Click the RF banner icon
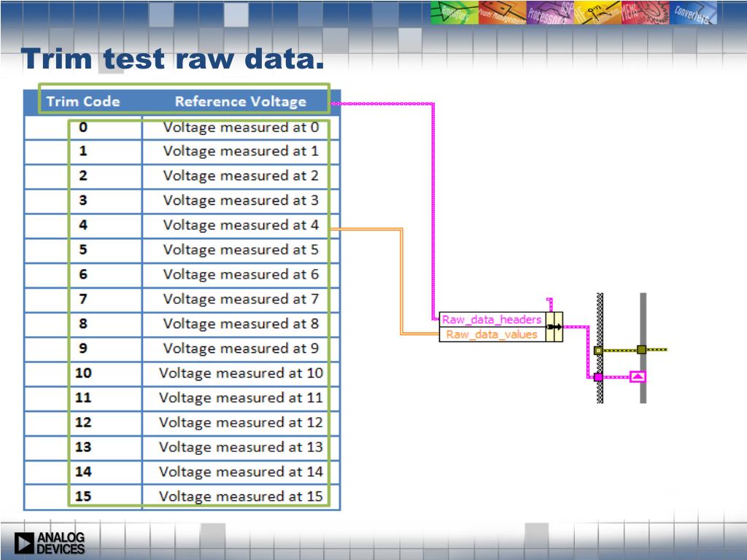Viewport: 747px width, 560px height. [x=598, y=12]
